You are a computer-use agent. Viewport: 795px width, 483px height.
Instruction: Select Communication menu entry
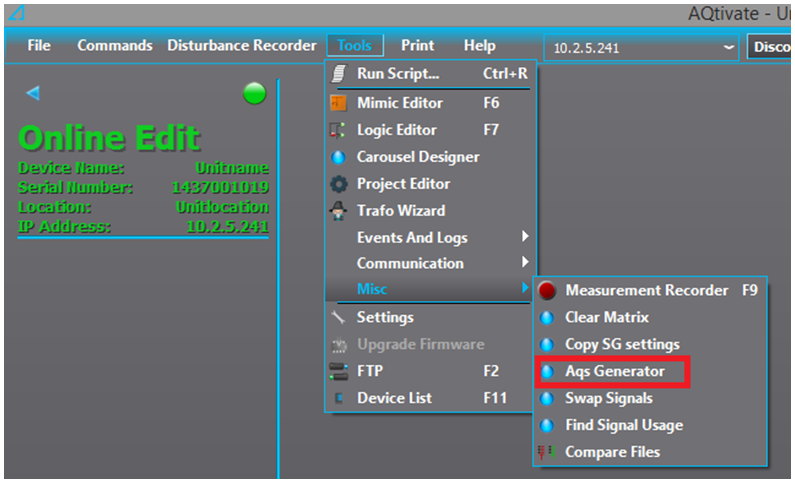point(430,263)
